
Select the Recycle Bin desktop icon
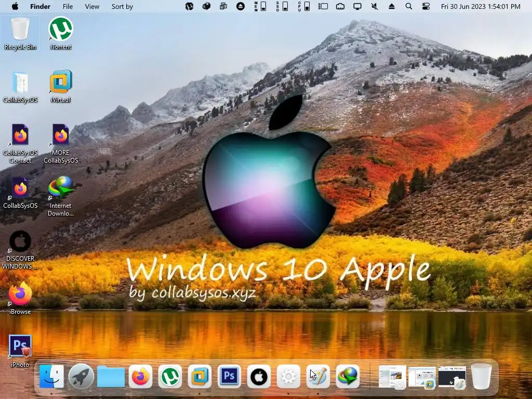point(20,34)
